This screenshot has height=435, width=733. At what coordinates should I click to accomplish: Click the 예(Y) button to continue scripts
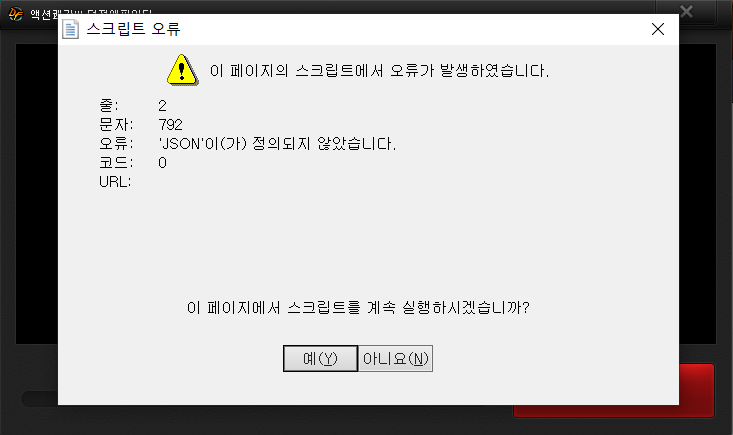[320, 358]
